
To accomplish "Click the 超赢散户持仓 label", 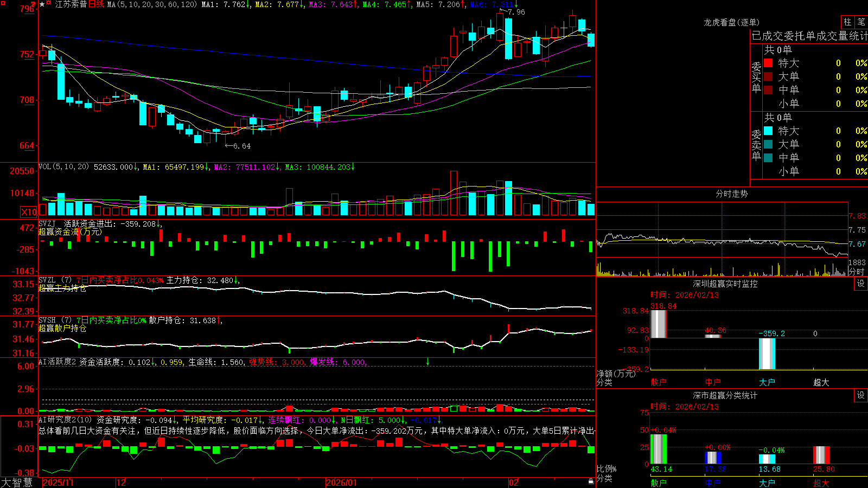I will [x=62, y=328].
